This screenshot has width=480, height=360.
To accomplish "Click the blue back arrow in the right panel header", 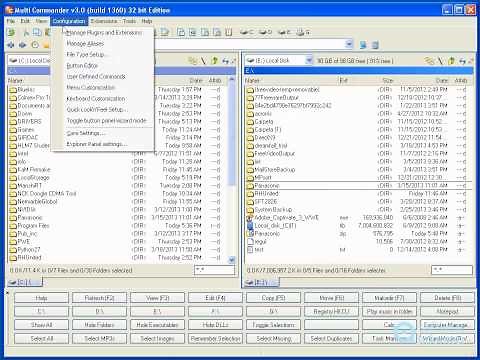I will coord(462,61).
